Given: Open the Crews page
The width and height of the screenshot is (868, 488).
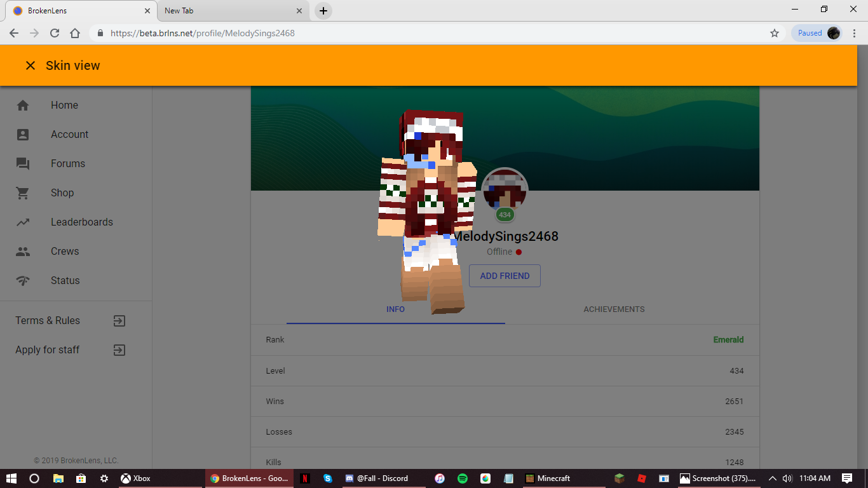Looking at the screenshot, I should [65, 252].
